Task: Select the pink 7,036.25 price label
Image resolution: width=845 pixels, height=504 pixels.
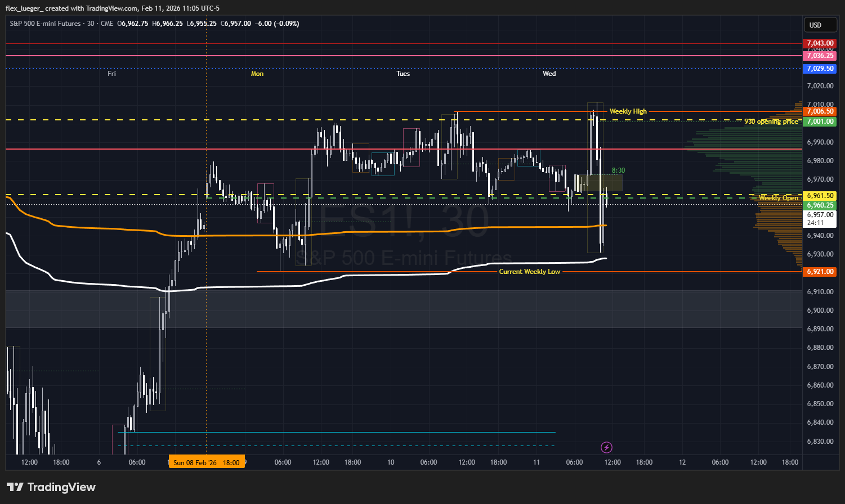Action: 819,56
